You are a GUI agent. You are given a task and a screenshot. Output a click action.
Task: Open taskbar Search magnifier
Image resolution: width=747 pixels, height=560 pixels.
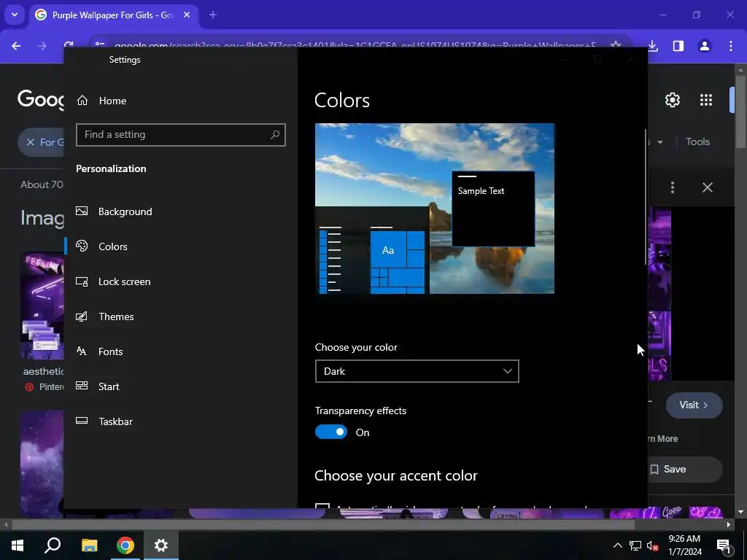click(53, 545)
